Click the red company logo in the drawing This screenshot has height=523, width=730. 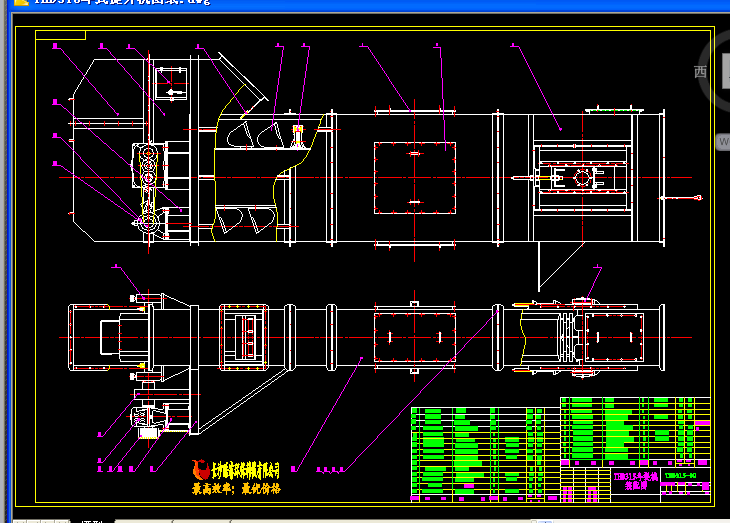[x=201, y=469]
